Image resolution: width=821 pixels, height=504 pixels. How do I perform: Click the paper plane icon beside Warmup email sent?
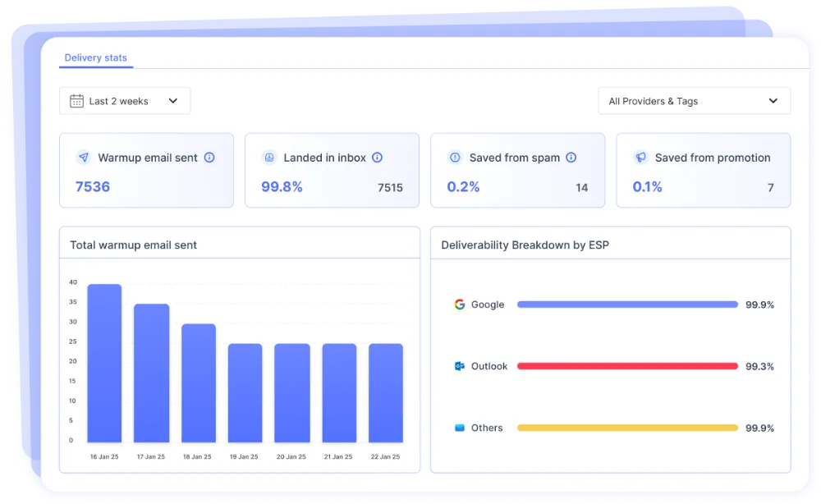[83, 158]
